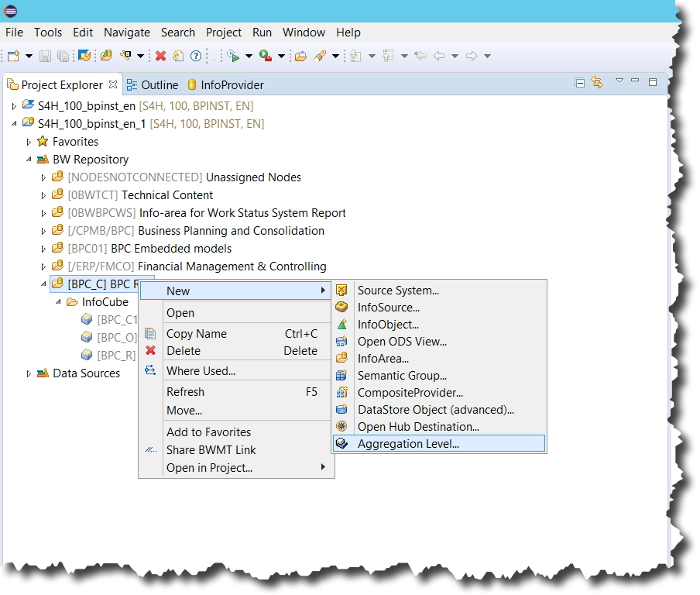Click Where Used... in the context menu
This screenshot has width=700, height=595.
pyautogui.click(x=201, y=371)
